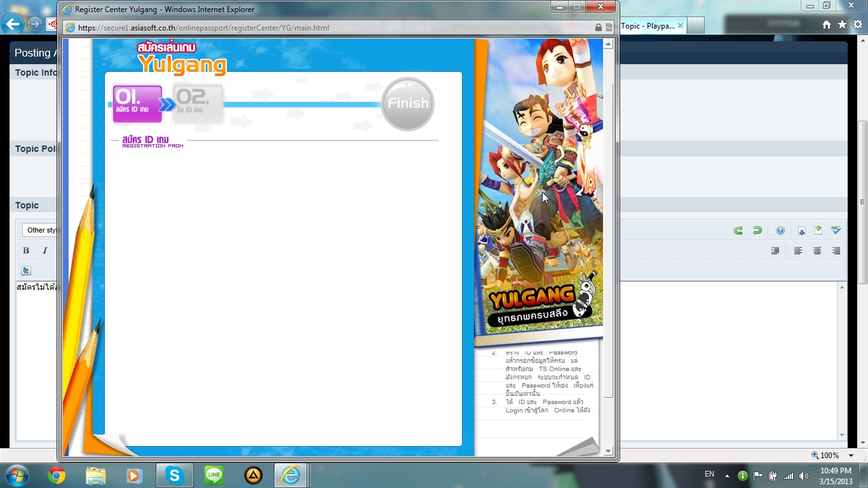Switch to Internet Explorer on the taskbar
868x488 pixels.
(x=291, y=475)
